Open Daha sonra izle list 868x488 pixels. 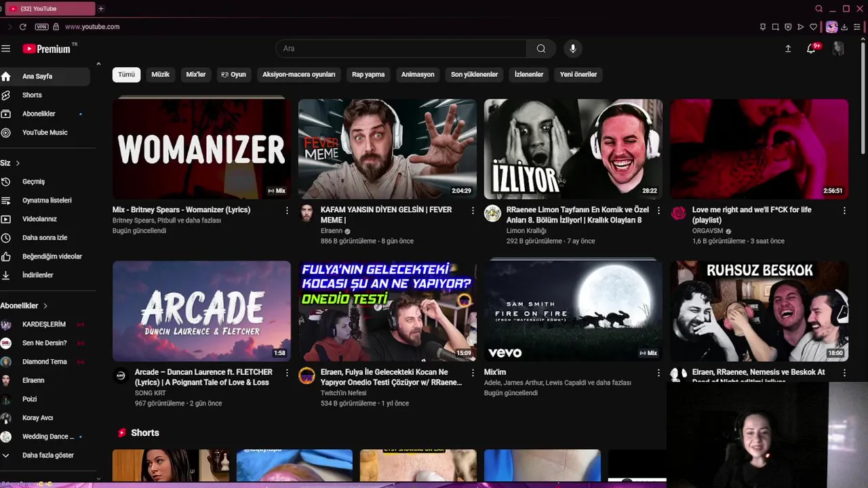45,238
